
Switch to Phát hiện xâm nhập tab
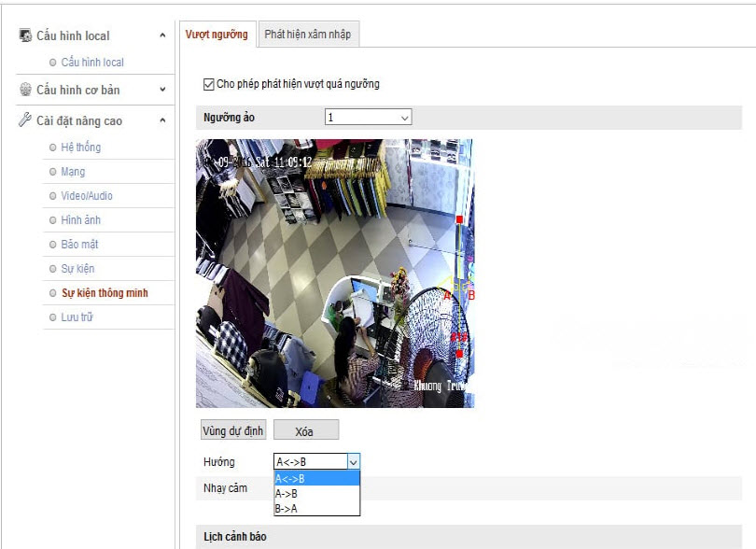tap(307, 35)
